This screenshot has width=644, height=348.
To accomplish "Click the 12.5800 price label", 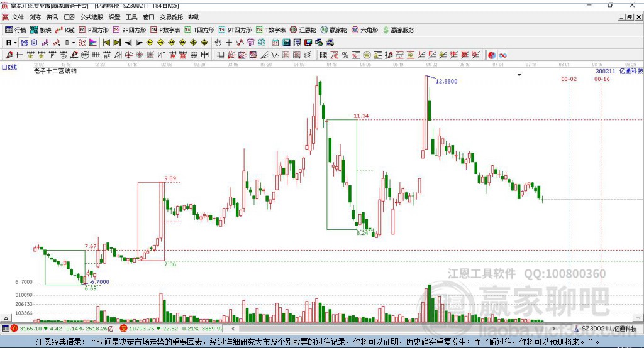I will click(x=447, y=81).
